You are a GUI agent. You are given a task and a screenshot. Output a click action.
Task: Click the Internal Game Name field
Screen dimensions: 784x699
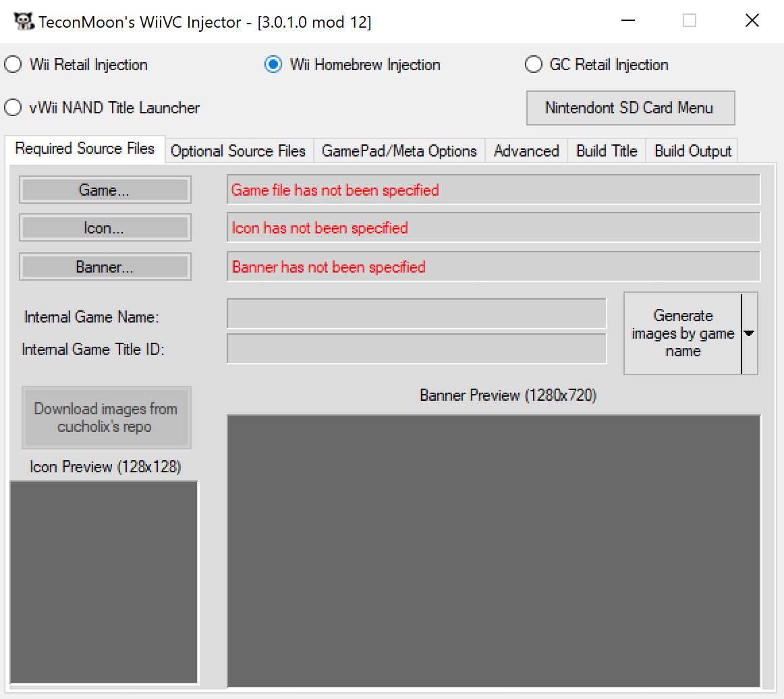(x=416, y=314)
